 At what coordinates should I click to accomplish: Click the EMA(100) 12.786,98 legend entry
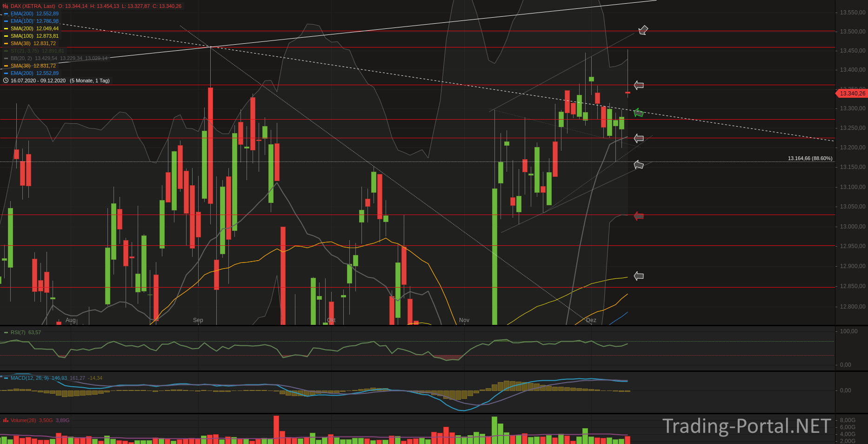tap(34, 21)
